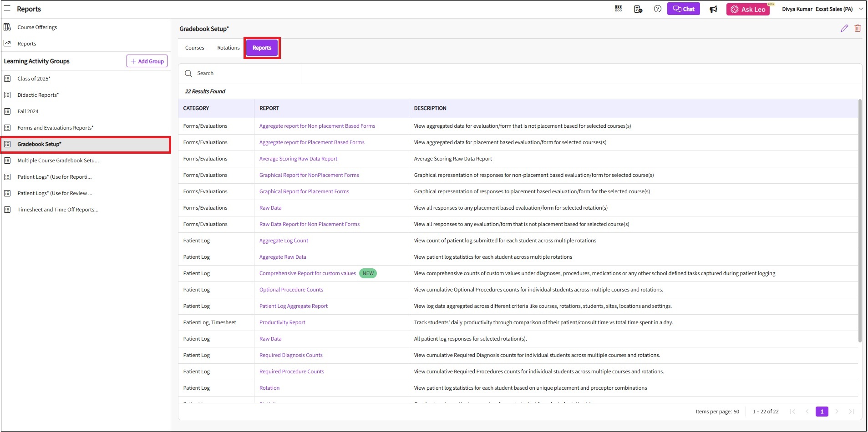Launch Ask Leo assistant

[x=748, y=9]
